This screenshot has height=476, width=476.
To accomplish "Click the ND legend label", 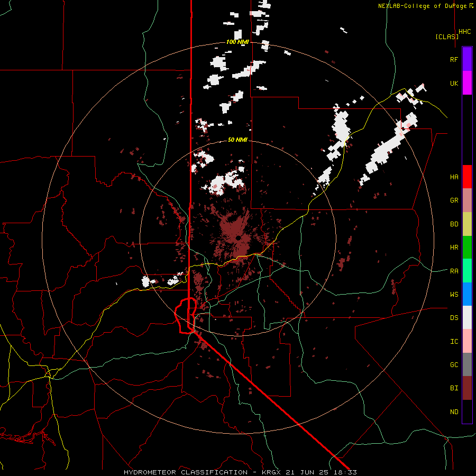I will [x=454, y=412].
